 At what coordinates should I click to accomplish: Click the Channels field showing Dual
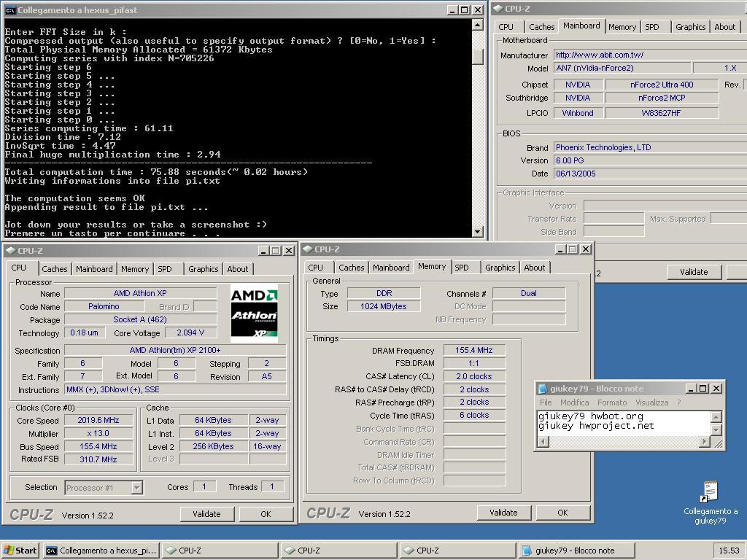(529, 293)
